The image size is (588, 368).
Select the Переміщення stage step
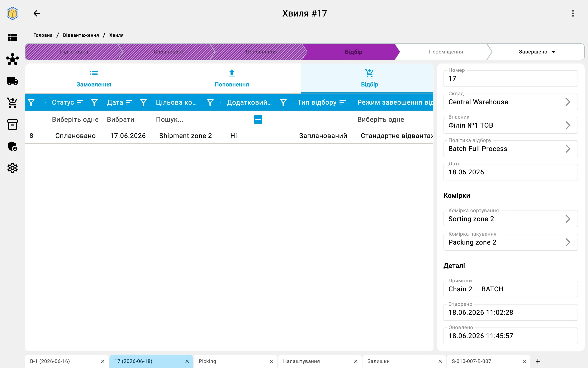tap(446, 52)
